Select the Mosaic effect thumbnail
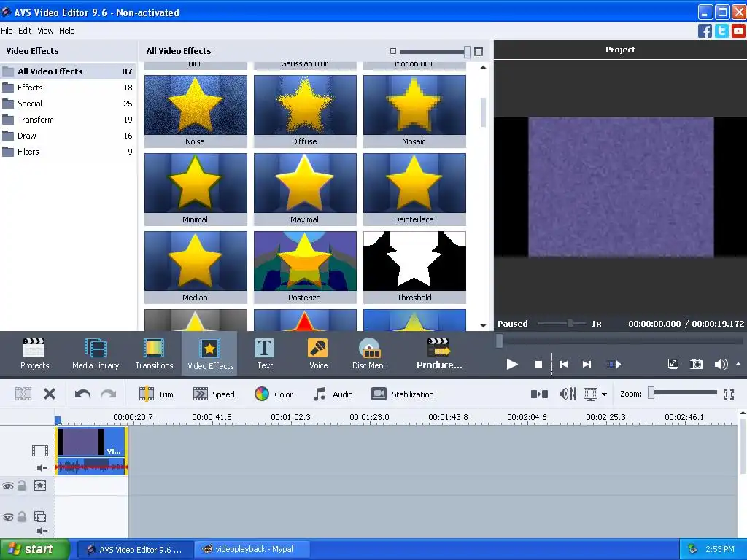This screenshot has width=747, height=560. click(414, 111)
